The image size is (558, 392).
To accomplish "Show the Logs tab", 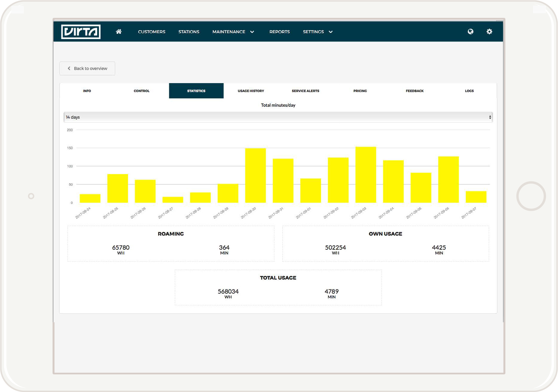I will 469,91.
